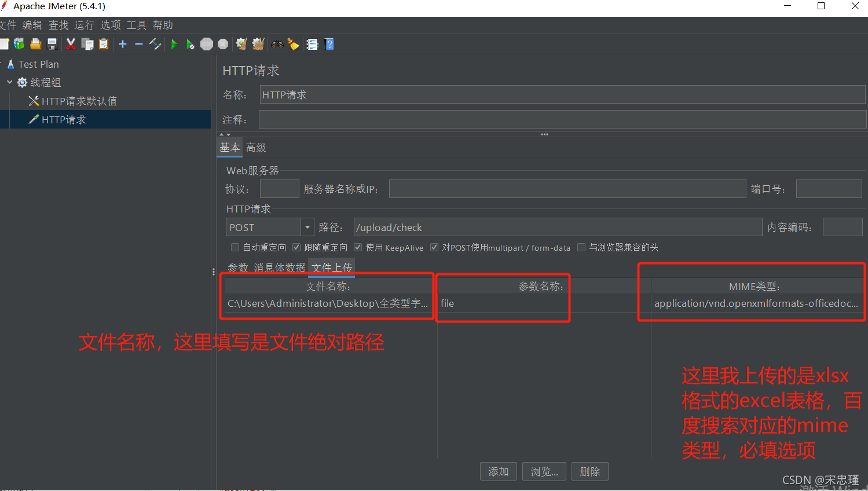Click the Copy toolbar icon
The width and height of the screenshot is (868, 491).
[x=87, y=44]
